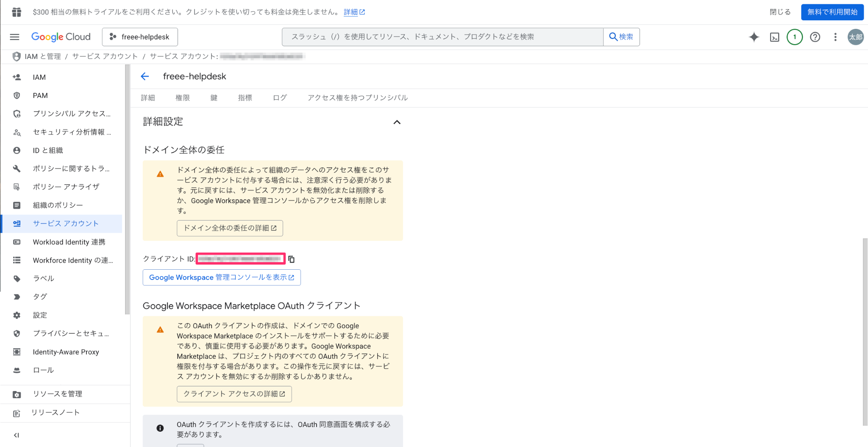This screenshot has height=447, width=868.
Task: Open the main navigation hamburger menu
Action: 14,37
